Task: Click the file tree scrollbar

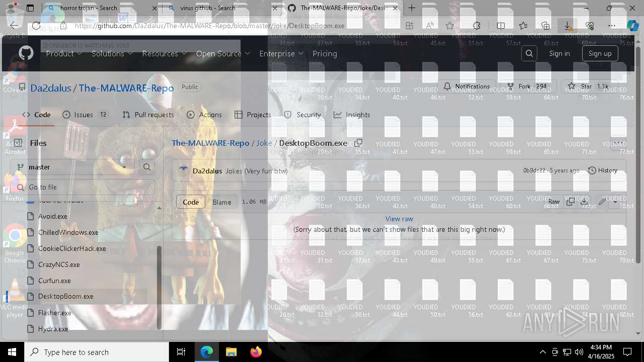Action: 159,287
